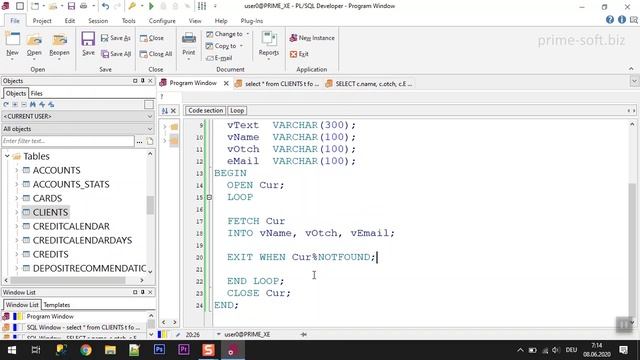Collapse the LOOP block at line 15
This screenshot has width=640, height=360.
[x=209, y=197]
